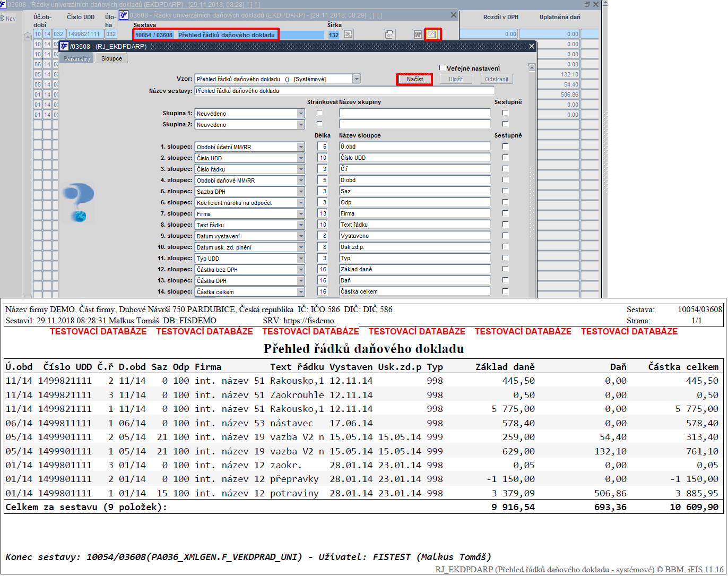Click the Uložit button
This screenshot has height=576, width=728.
click(x=456, y=79)
